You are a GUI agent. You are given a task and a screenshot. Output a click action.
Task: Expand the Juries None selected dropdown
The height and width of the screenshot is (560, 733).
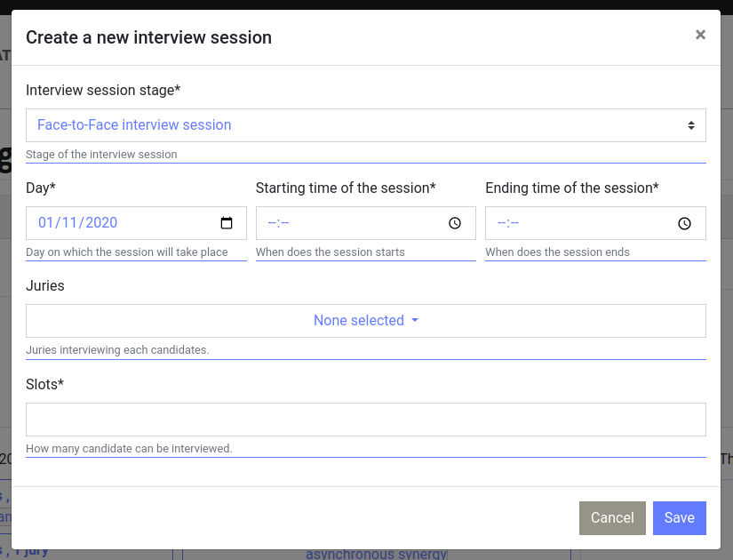click(365, 321)
